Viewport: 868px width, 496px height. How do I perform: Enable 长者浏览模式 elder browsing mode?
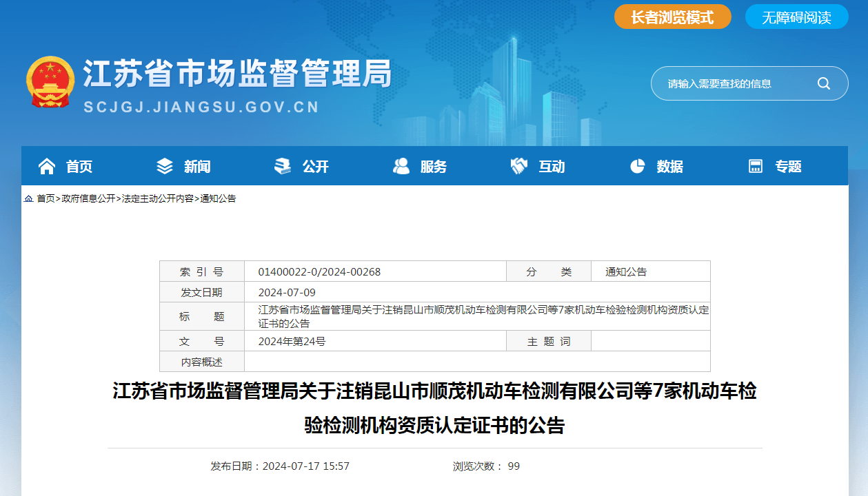point(673,17)
